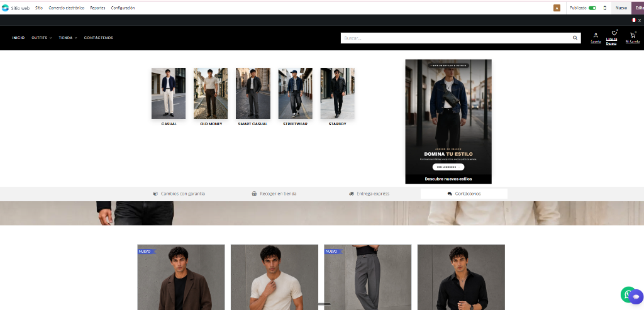This screenshot has height=310, width=644.
Task: Click the 'Cambios con garantía' icon
Action: click(155, 194)
